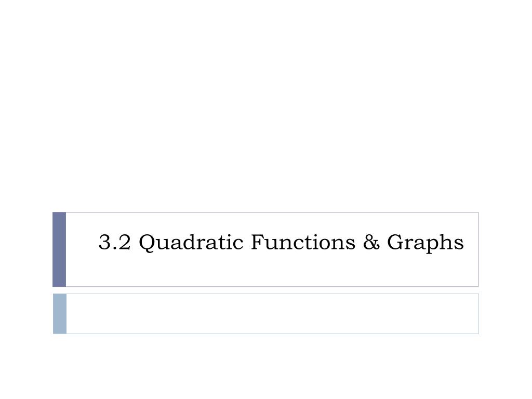Viewport: 532px width, 399px height.
Task: Click the title text "3.2 Quadratic Functions & Graphs"
Action: pos(281,242)
